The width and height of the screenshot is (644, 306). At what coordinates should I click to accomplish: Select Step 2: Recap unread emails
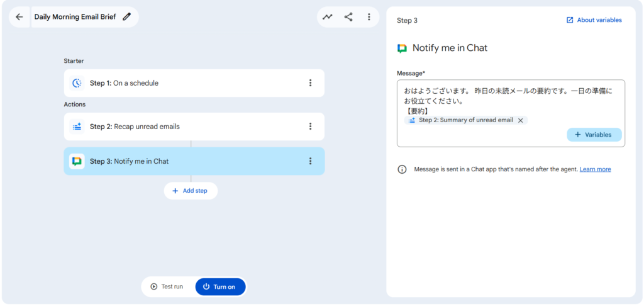189,127
